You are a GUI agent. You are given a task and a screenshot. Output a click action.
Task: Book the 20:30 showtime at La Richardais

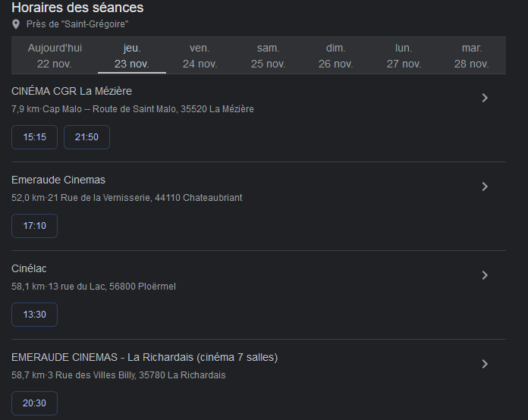pyautogui.click(x=35, y=403)
